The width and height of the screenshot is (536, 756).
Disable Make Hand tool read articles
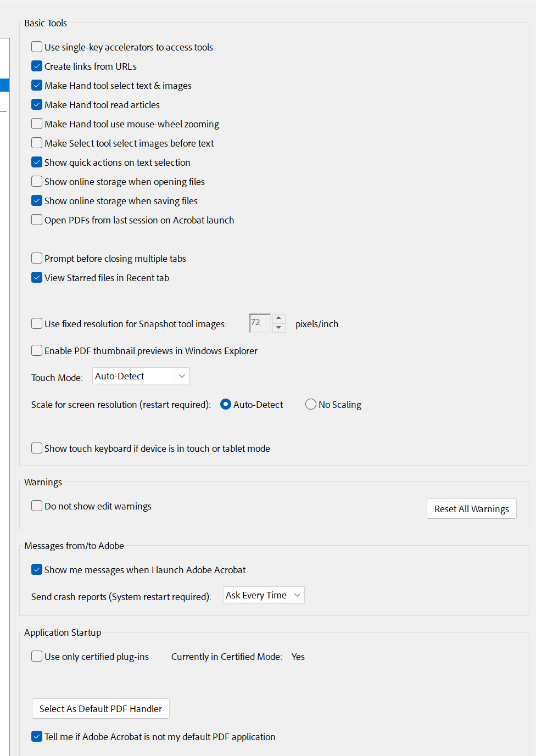[37, 104]
